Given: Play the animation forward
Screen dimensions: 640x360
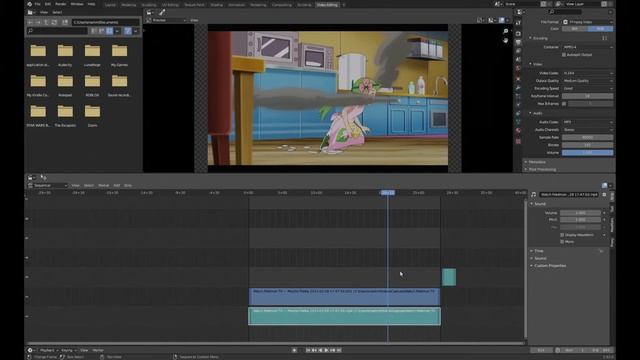Looking at the screenshot, I should [327, 350].
